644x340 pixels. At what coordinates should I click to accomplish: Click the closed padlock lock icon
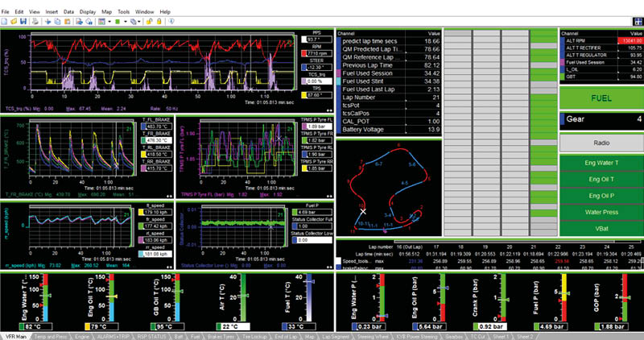[x=159, y=22]
